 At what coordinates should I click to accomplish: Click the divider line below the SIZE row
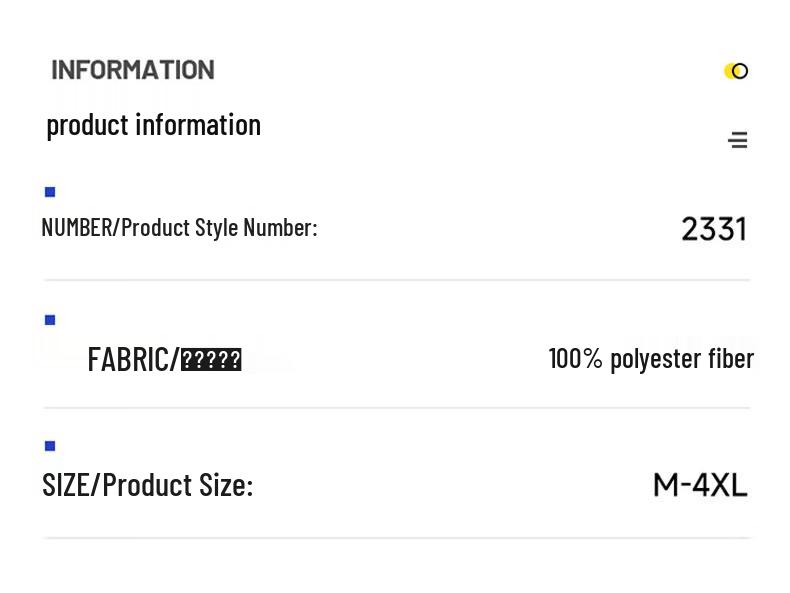tap(396, 538)
